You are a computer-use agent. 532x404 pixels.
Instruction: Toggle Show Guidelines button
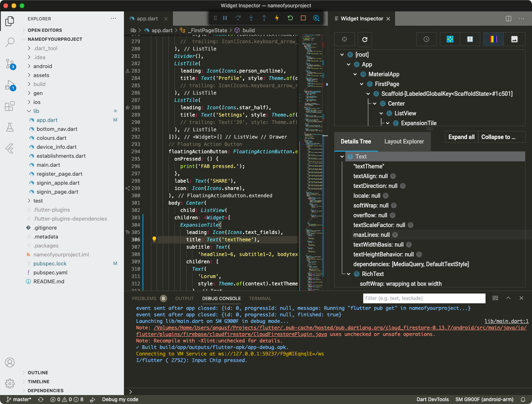click(450, 39)
